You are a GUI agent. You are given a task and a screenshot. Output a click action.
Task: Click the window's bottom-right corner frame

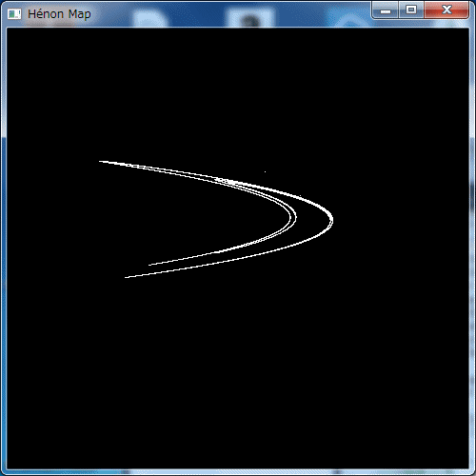point(471,472)
